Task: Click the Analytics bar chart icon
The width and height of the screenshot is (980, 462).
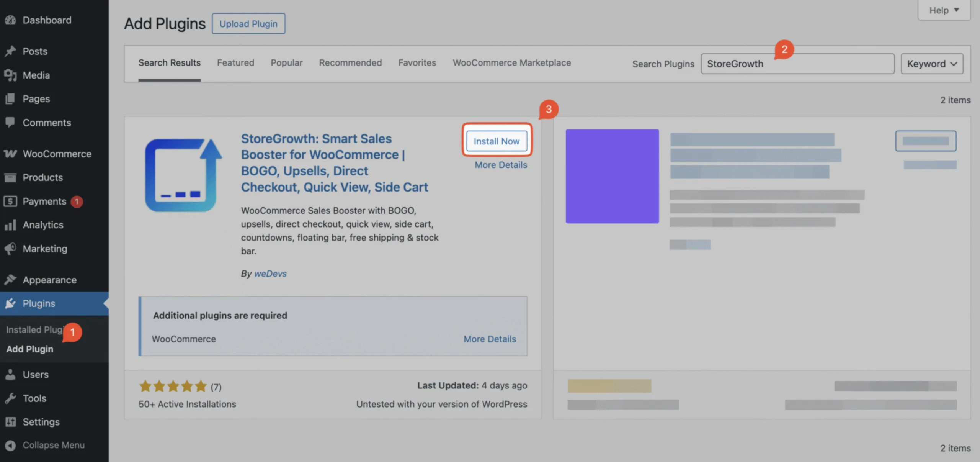Action: coord(10,225)
